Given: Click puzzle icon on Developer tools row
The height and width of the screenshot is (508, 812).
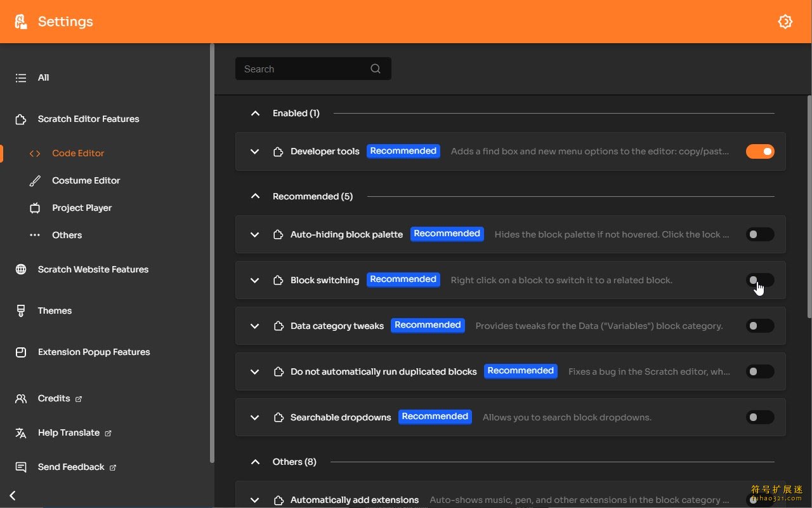Looking at the screenshot, I should coord(278,152).
